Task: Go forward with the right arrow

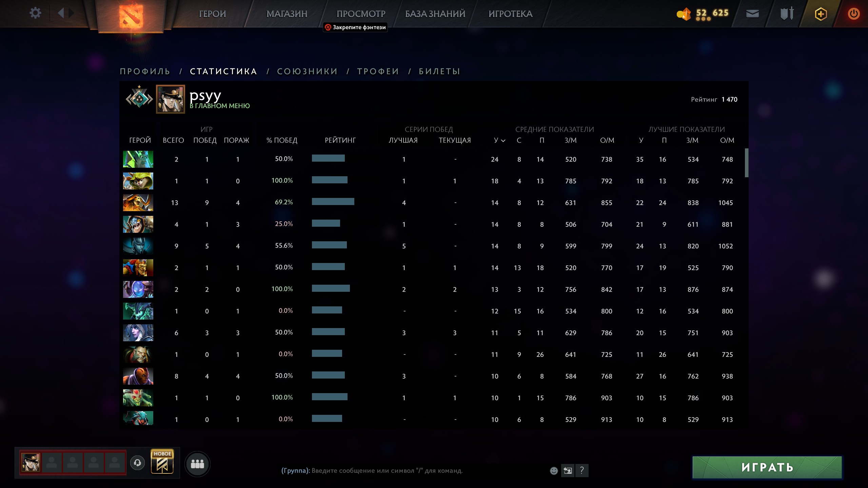Action: pyautogui.click(x=71, y=13)
